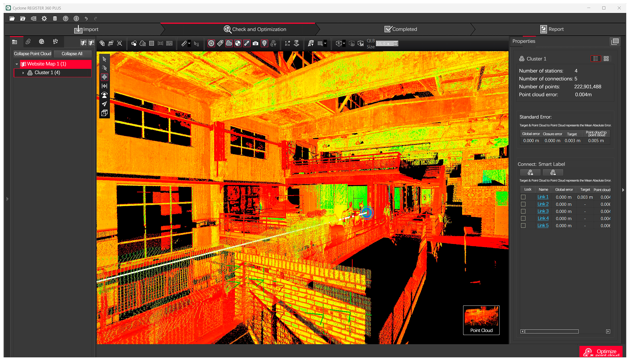Toggle the GeoTag location pin icon
The height and width of the screenshot is (364, 631).
(264, 43)
